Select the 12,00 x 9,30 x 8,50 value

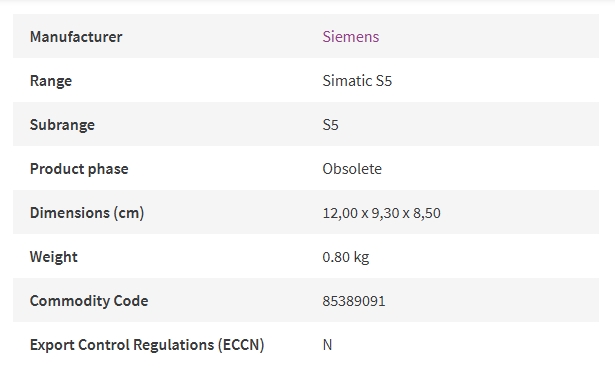point(381,213)
